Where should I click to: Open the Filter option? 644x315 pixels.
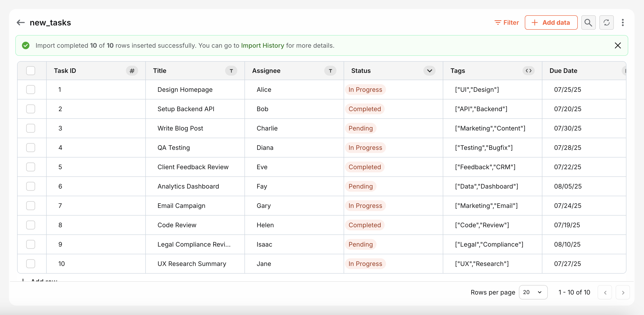[507, 22]
